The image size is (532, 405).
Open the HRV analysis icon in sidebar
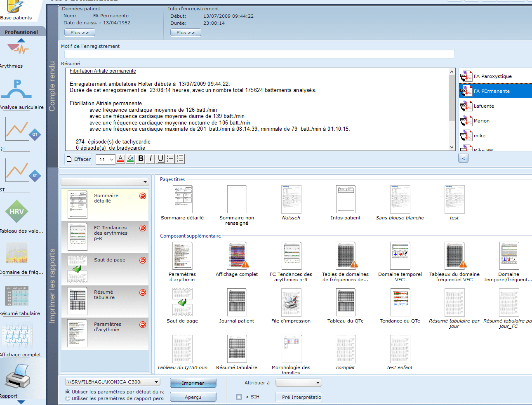click(x=16, y=212)
